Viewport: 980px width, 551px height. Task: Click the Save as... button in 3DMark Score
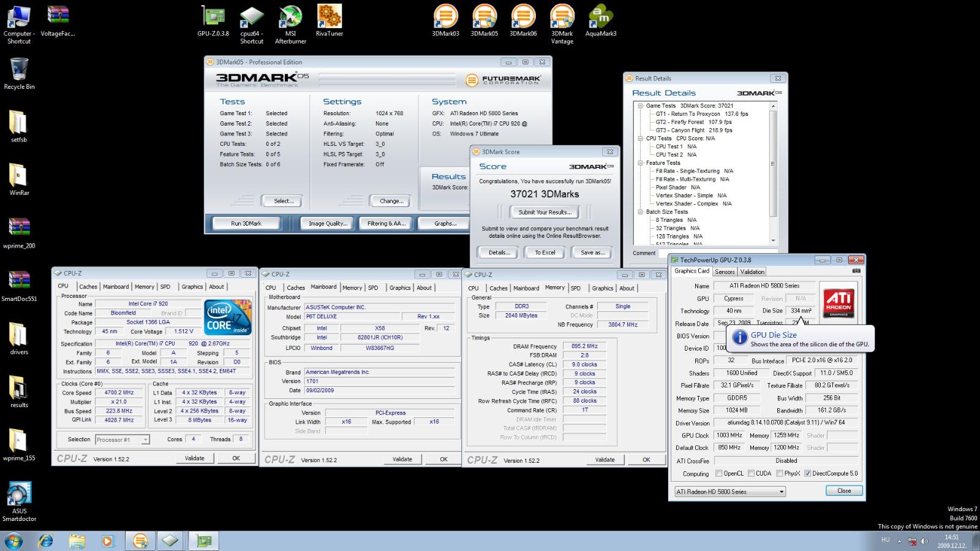point(592,253)
